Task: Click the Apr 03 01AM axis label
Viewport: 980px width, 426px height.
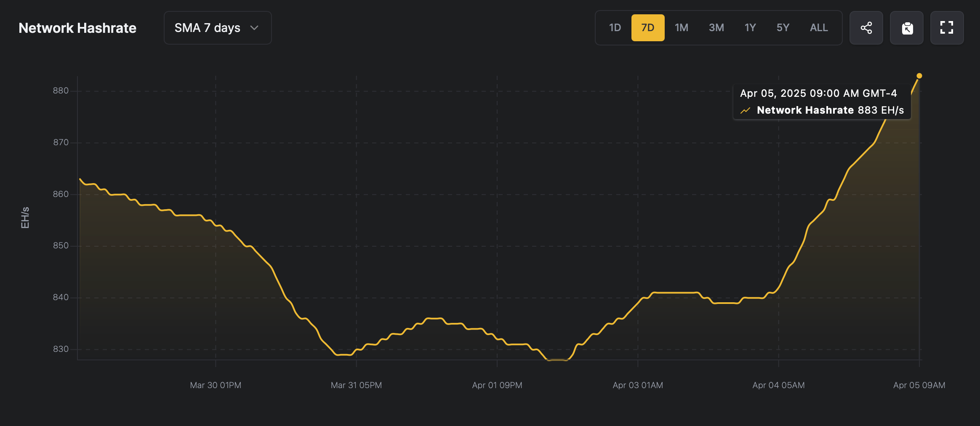Action: point(638,385)
